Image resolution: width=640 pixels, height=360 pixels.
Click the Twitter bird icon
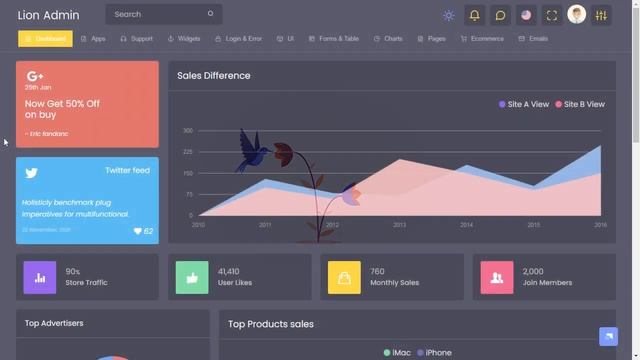pyautogui.click(x=31, y=173)
